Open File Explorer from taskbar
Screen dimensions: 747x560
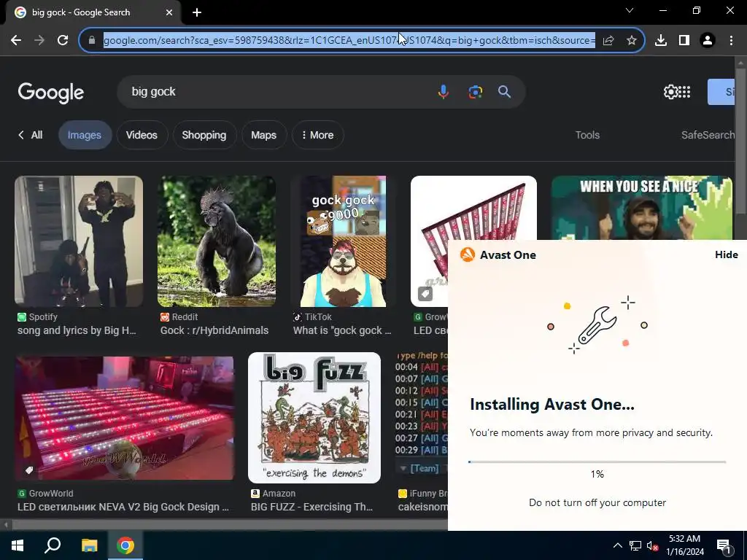pyautogui.click(x=89, y=545)
